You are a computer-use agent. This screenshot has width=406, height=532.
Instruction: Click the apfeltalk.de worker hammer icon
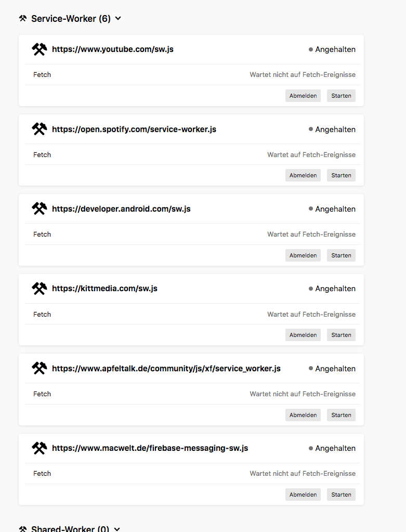tap(40, 369)
